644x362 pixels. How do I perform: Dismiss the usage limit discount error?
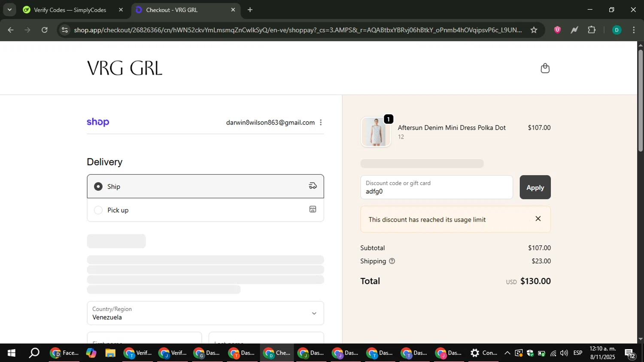click(538, 219)
